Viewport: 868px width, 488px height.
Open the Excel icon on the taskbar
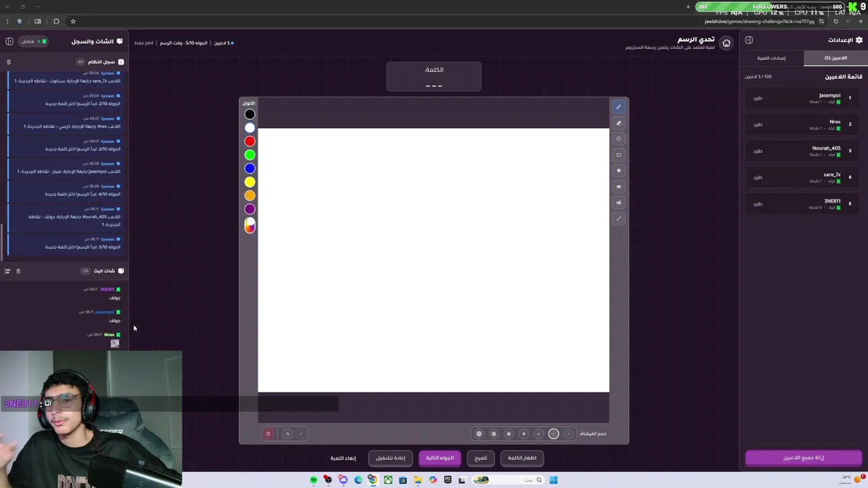pos(388,480)
